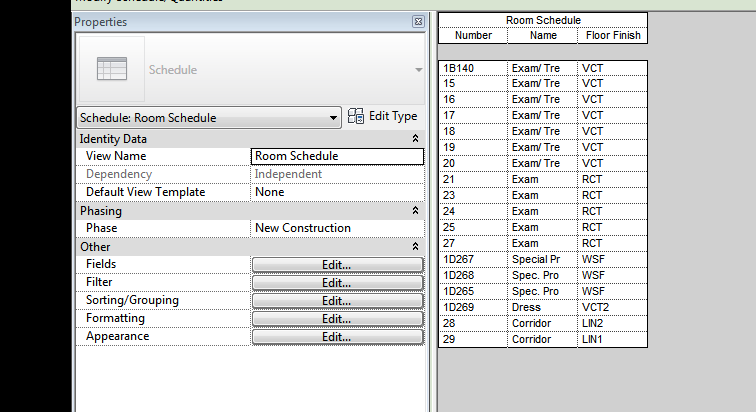Click Exam name in row 25
The height and width of the screenshot is (412, 756).
pos(542,227)
